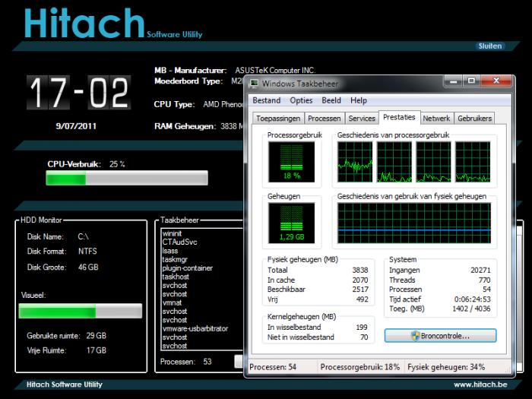Click the HDD Visueel usage bar
The image size is (532, 399).
(81, 311)
